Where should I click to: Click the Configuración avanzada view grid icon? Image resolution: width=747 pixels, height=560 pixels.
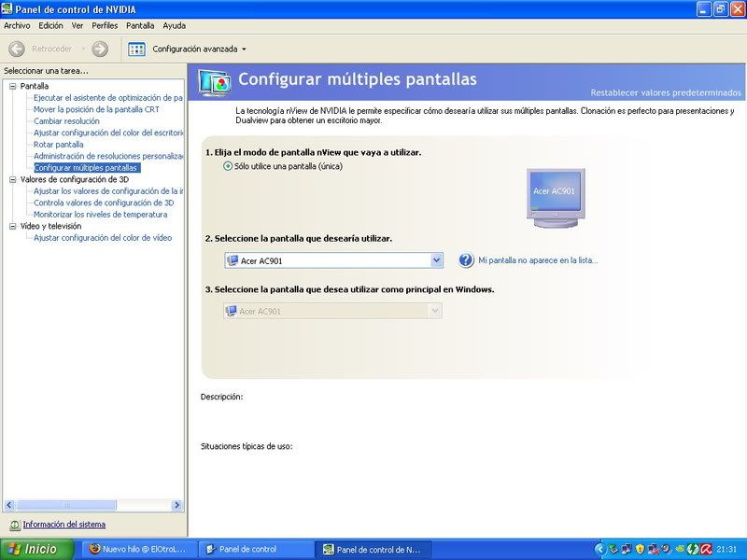[136, 49]
